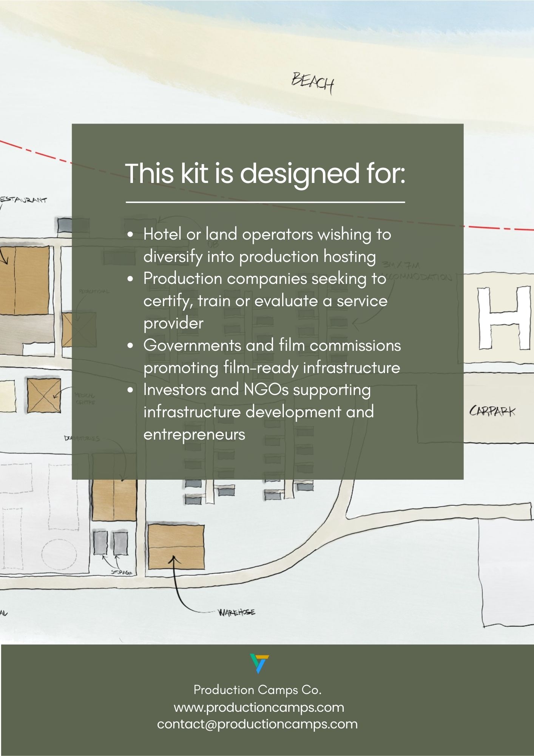This screenshot has height=756, width=534.
Task: Select the 'Hotel or land operators' bullet
Action: [267, 245]
